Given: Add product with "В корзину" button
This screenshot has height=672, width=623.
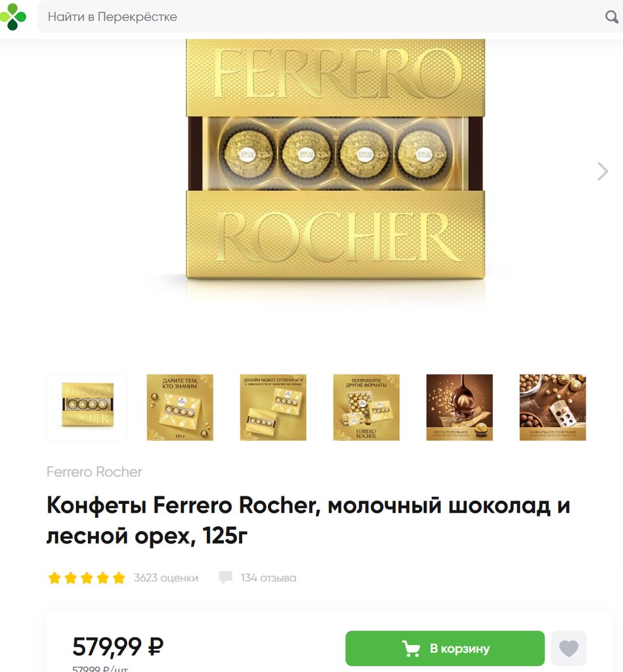Looking at the screenshot, I should pyautogui.click(x=445, y=648).
